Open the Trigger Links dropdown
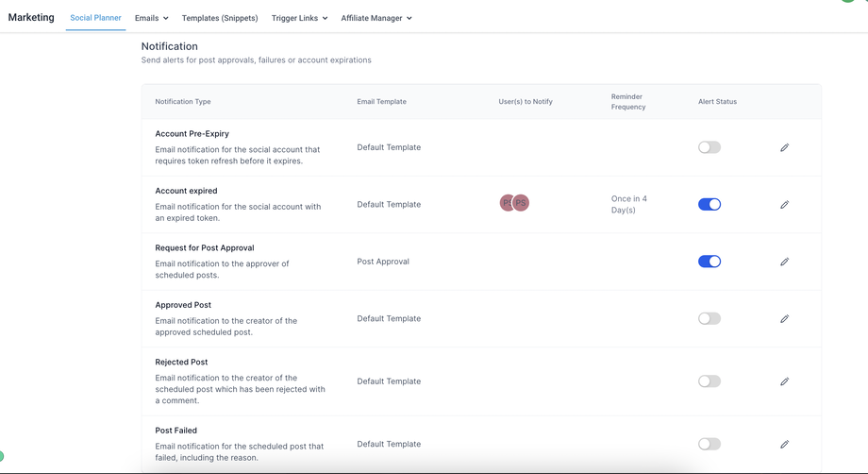The width and height of the screenshot is (868, 474). tap(299, 18)
